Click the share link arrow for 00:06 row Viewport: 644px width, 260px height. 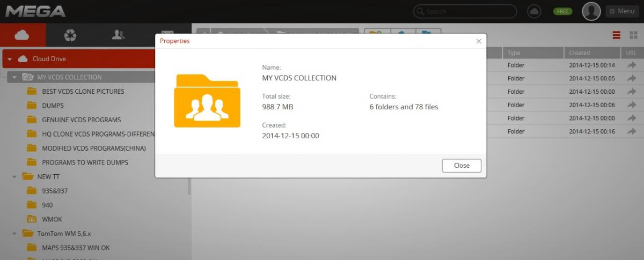631,105
